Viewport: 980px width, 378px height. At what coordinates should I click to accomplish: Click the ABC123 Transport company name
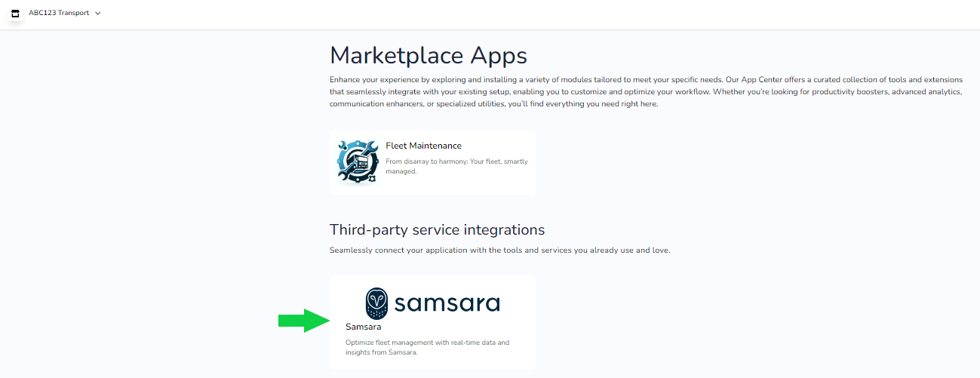click(60, 13)
